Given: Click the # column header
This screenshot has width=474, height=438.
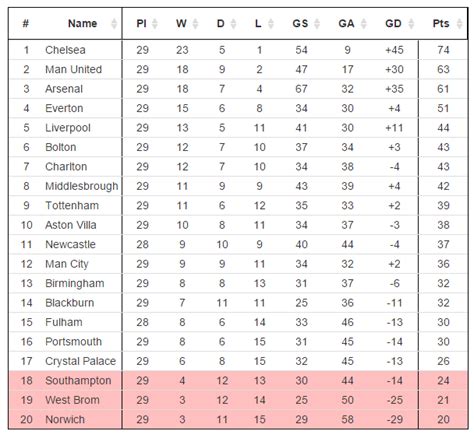Looking at the screenshot, I should point(26,24).
